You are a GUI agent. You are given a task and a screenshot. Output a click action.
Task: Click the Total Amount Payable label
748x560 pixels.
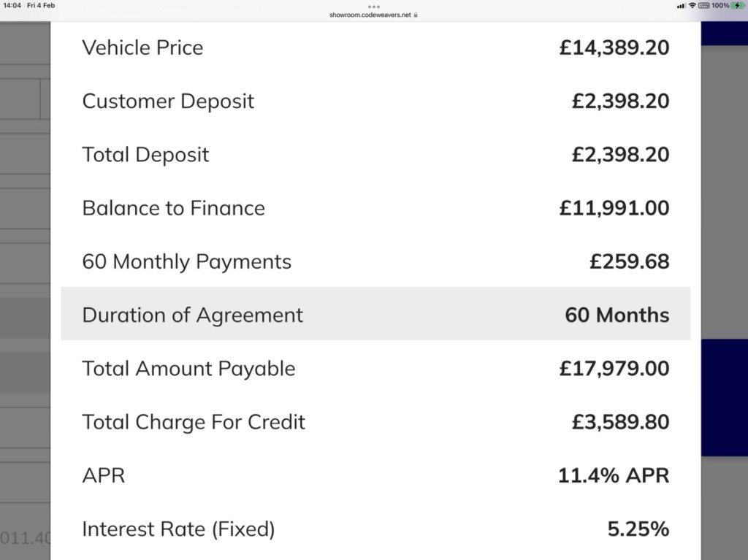188,368
